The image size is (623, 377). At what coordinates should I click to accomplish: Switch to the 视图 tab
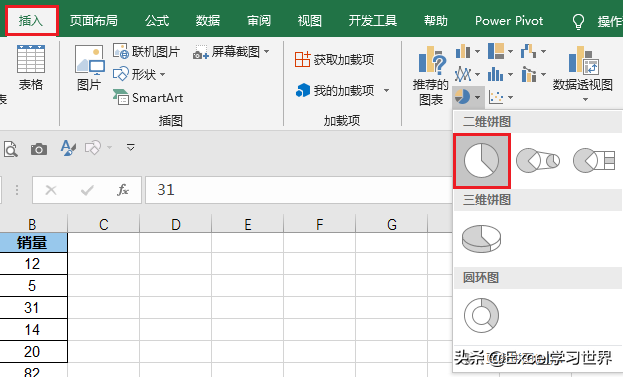click(310, 21)
